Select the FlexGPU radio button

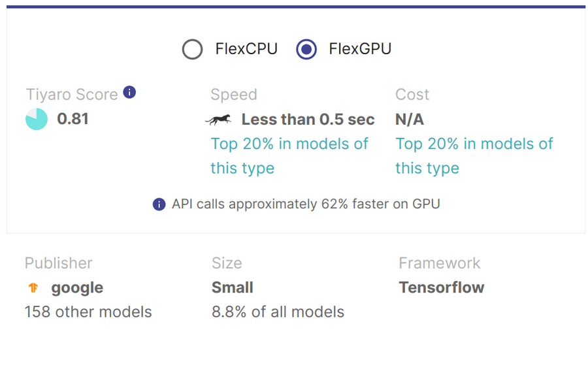coord(306,49)
